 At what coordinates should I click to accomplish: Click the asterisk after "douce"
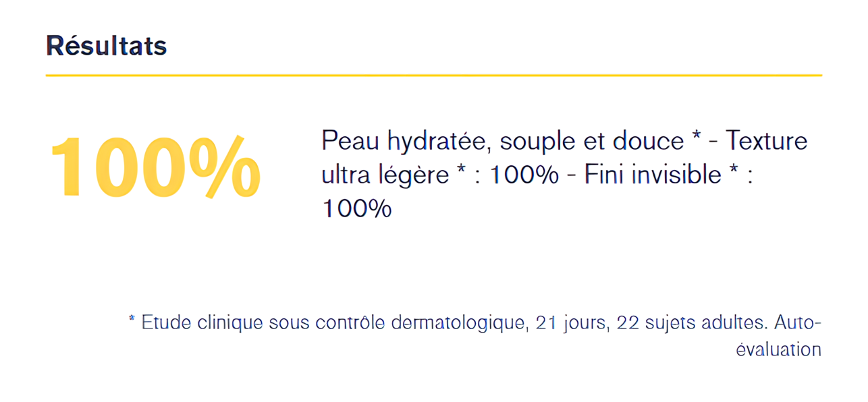[697, 138]
